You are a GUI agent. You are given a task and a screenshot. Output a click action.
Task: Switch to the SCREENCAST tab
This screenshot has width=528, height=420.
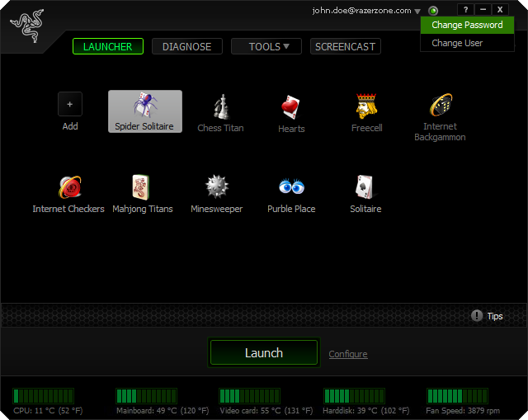pyautogui.click(x=345, y=46)
